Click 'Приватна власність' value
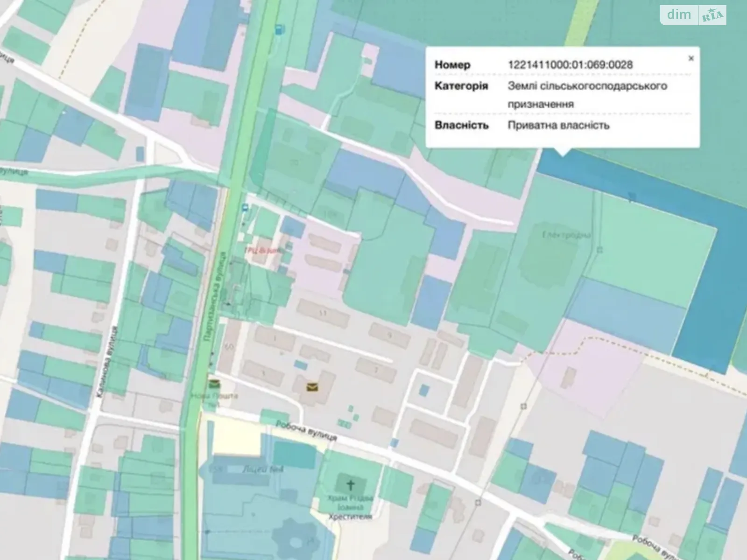 pos(558,125)
